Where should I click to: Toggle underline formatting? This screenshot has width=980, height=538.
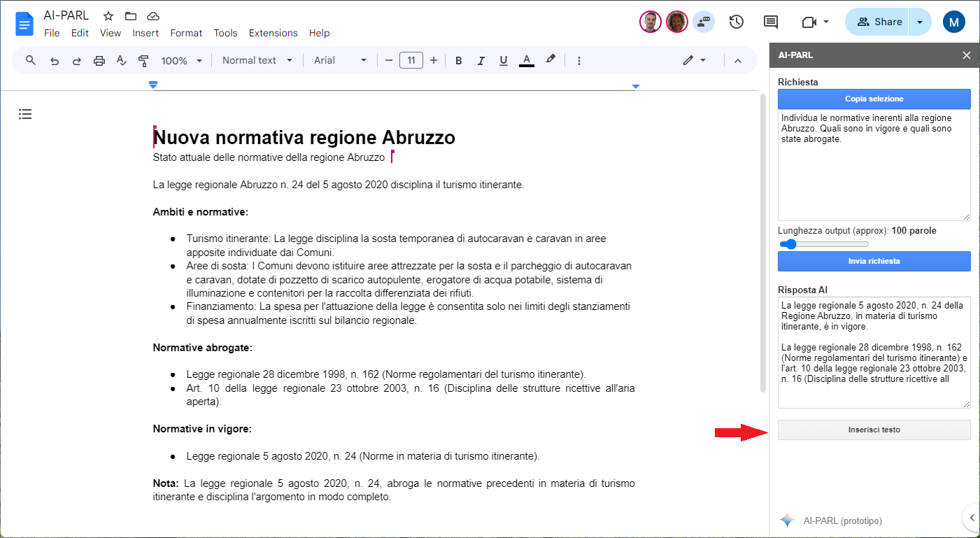(x=503, y=61)
